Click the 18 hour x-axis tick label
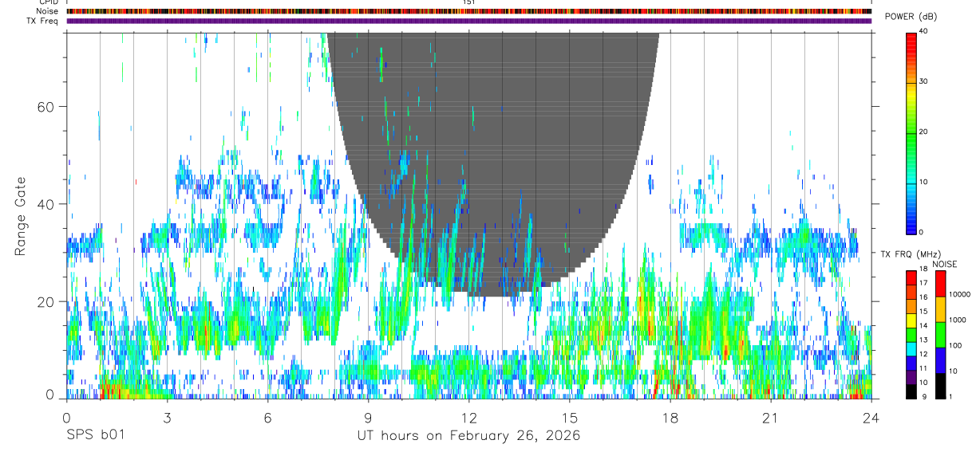This screenshot has height=452, width=980. tap(670, 417)
